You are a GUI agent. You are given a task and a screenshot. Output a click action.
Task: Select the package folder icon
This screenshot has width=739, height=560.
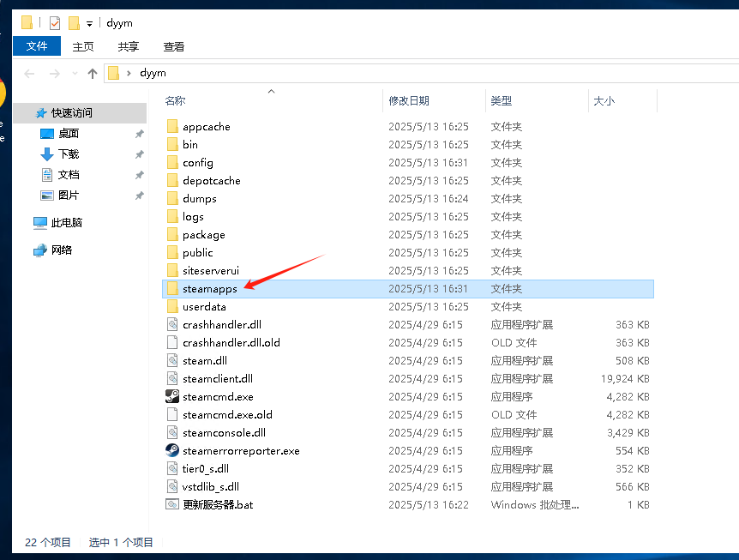click(x=172, y=234)
